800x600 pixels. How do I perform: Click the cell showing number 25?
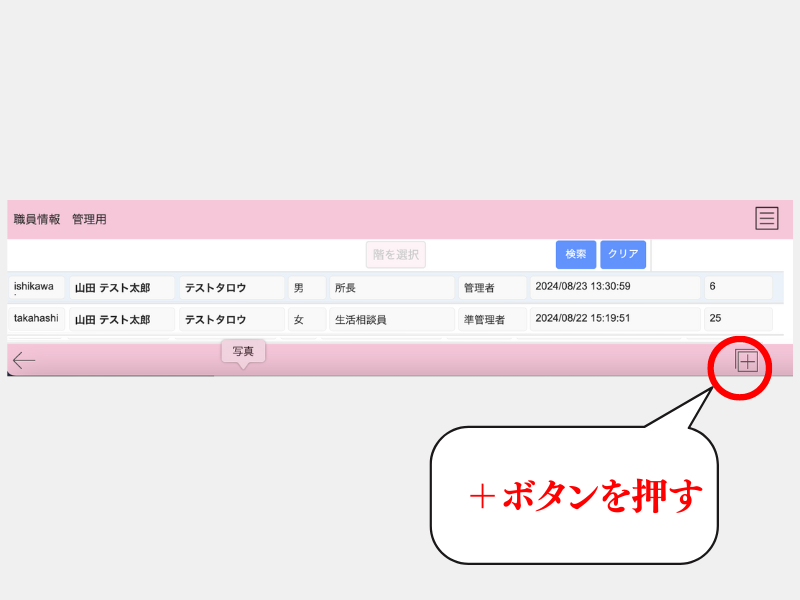[738, 319]
